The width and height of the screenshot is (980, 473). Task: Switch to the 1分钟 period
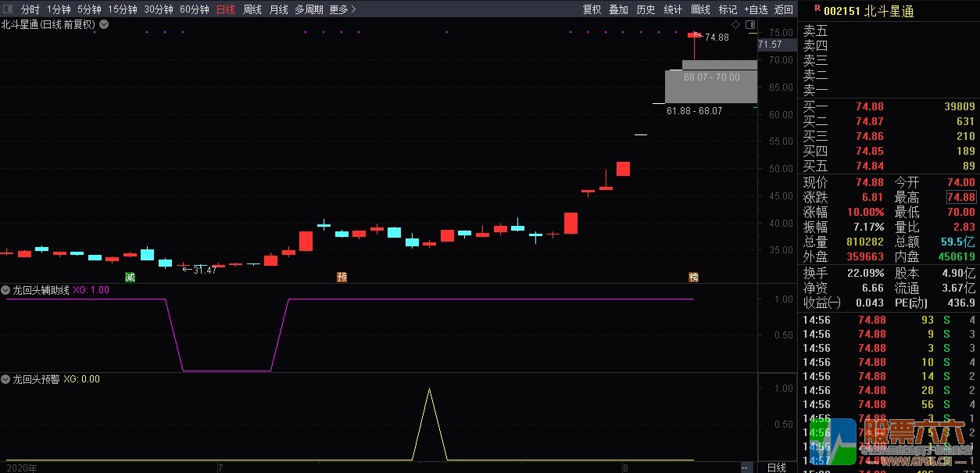point(59,9)
